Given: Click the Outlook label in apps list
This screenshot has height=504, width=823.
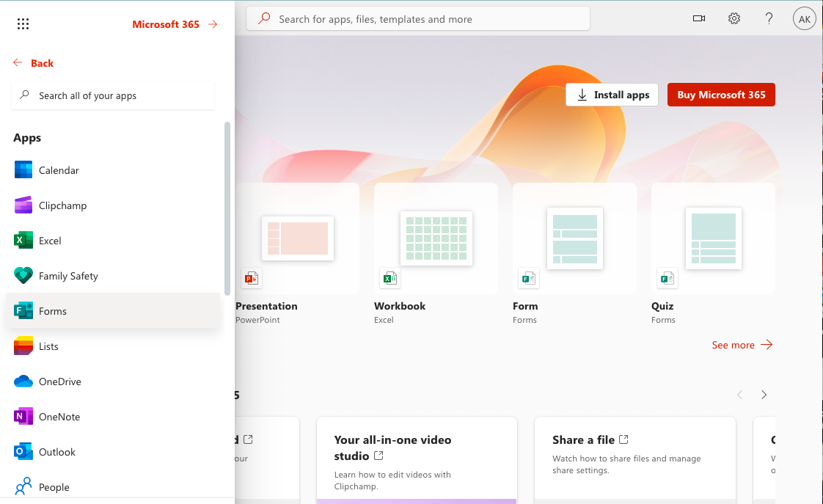Looking at the screenshot, I should [x=57, y=451].
